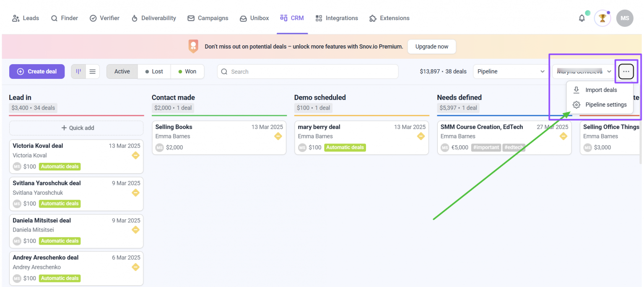The width and height of the screenshot is (644, 287).
Task: Show Active deals filter
Action: click(122, 72)
